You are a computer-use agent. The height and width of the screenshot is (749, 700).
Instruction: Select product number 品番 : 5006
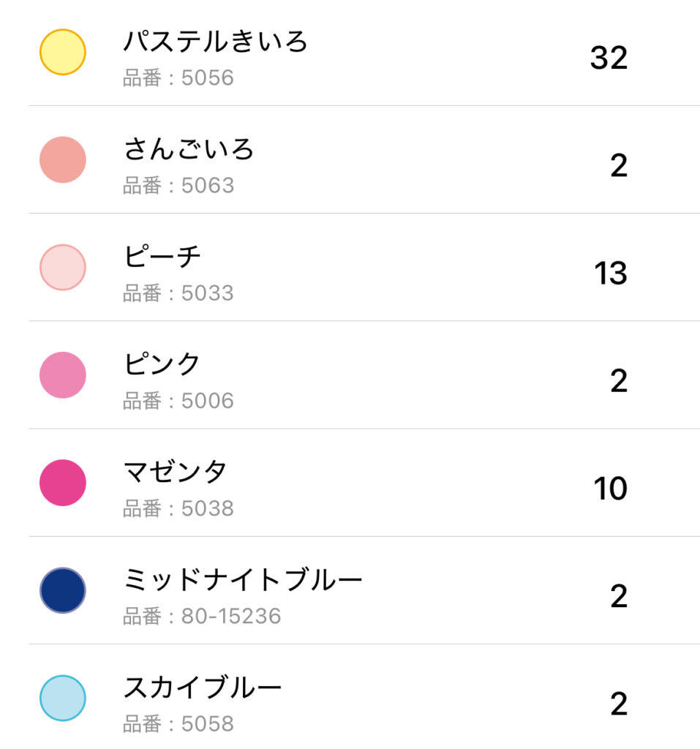coord(178,401)
